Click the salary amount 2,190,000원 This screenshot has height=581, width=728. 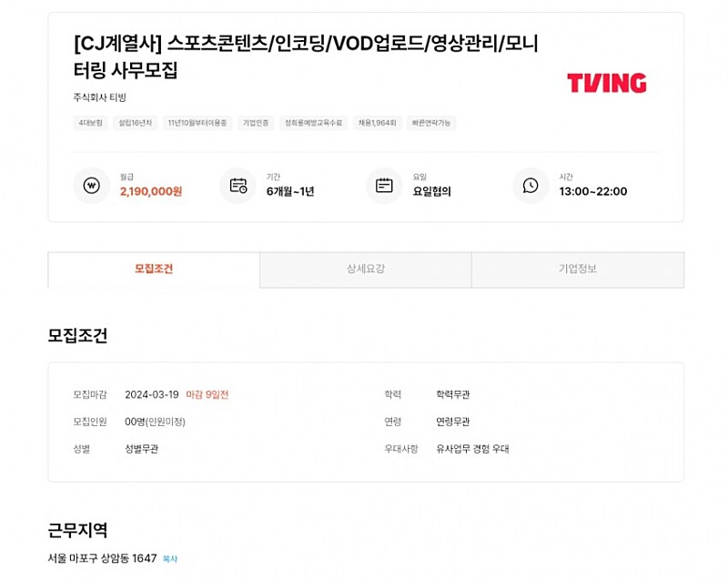pyautogui.click(x=151, y=191)
